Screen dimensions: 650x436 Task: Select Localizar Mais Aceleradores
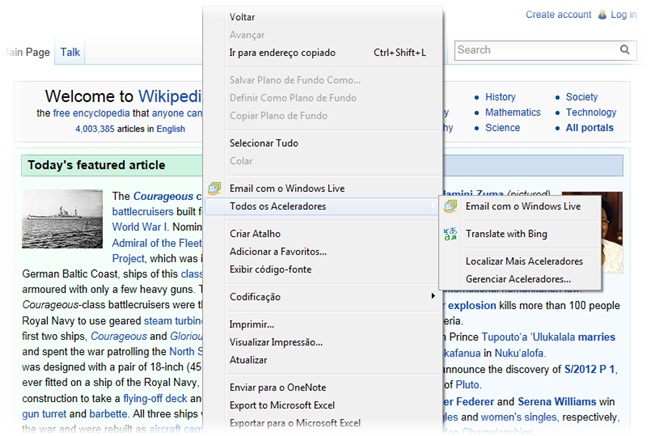524,261
